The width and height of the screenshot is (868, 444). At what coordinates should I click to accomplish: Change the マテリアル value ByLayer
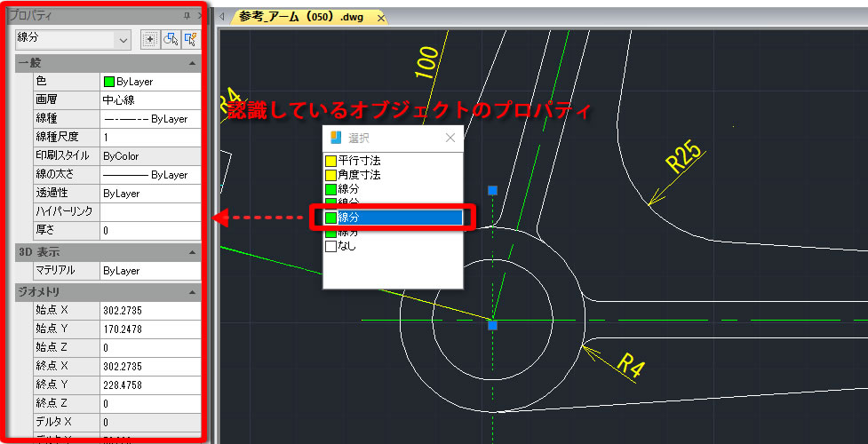click(150, 271)
